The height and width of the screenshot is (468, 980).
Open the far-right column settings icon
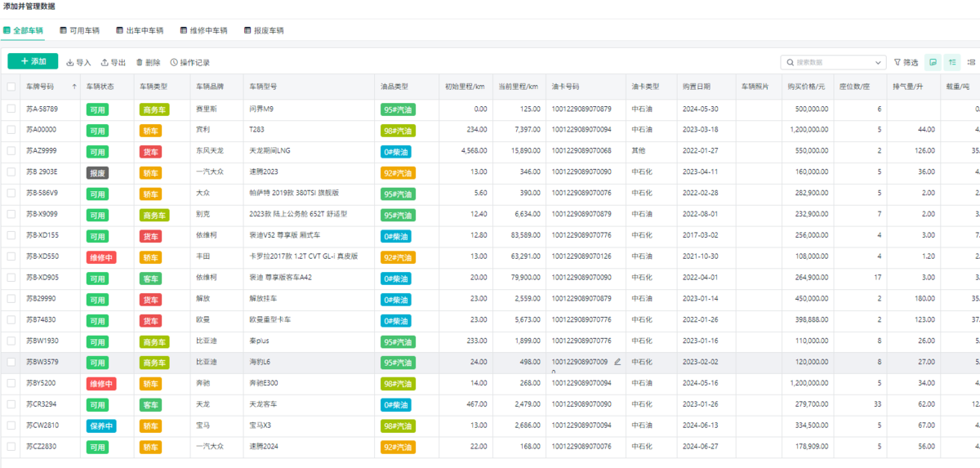coord(971,62)
